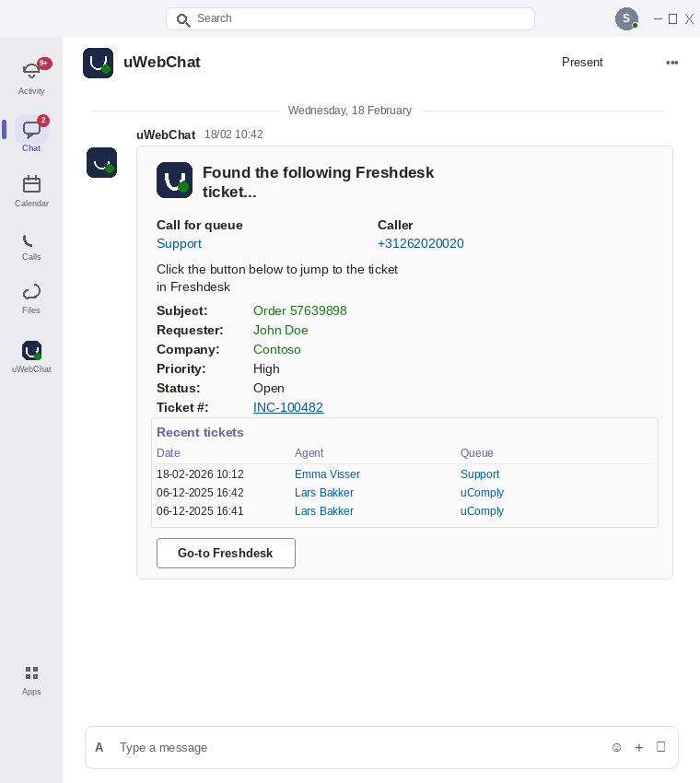Click the Present status label
Screen dimensions: 700x783
(x=582, y=63)
